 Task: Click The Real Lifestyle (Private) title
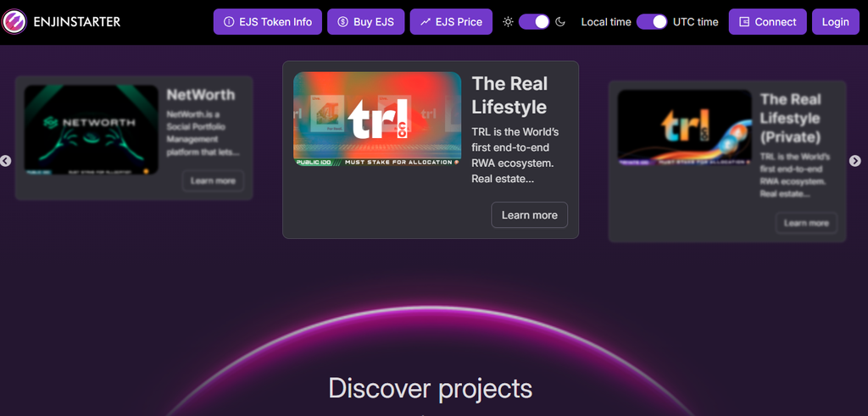[x=791, y=118]
